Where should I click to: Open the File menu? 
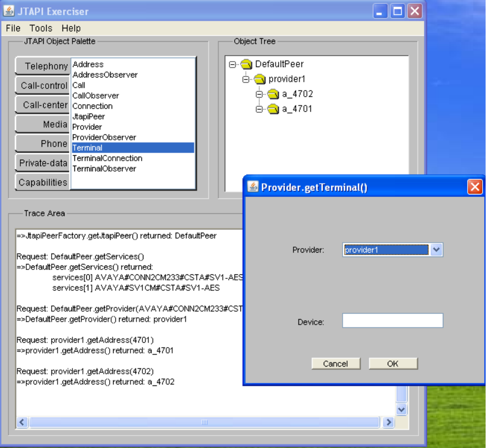pos(13,28)
